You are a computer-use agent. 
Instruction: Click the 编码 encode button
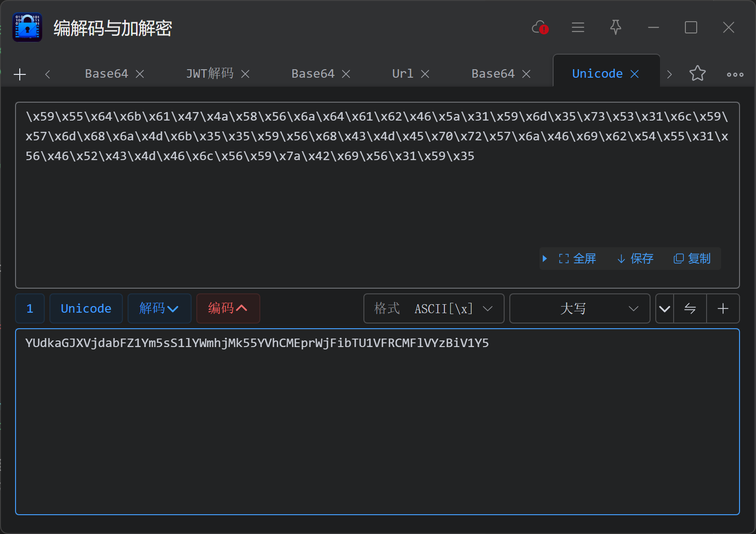[x=228, y=308]
